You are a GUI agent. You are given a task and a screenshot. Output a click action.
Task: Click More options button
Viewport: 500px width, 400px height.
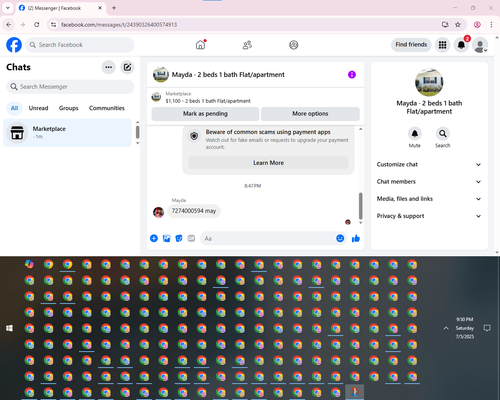(310, 114)
